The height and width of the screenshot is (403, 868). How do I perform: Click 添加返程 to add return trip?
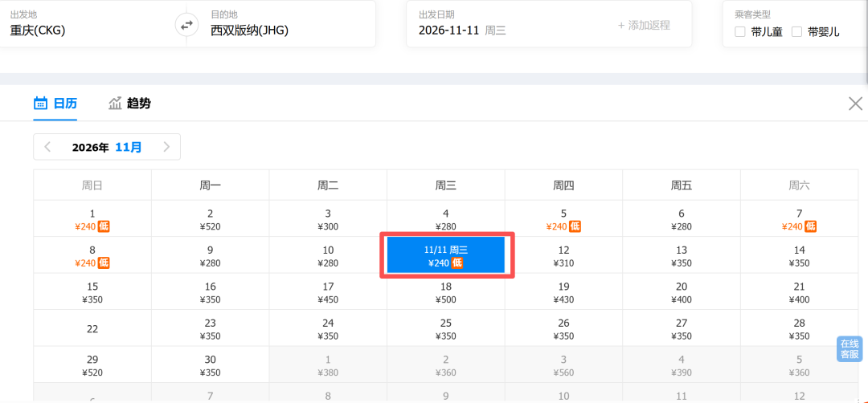pyautogui.click(x=644, y=26)
